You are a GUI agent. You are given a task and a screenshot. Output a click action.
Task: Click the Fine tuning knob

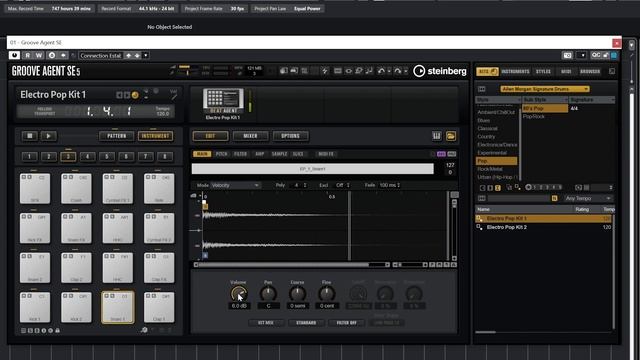pos(327,293)
